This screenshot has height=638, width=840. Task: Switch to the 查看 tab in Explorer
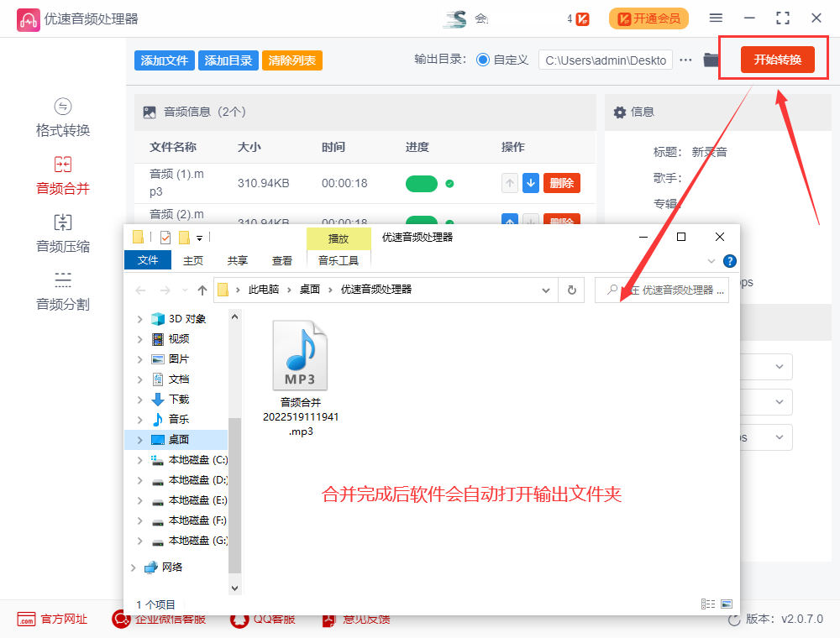(x=282, y=260)
